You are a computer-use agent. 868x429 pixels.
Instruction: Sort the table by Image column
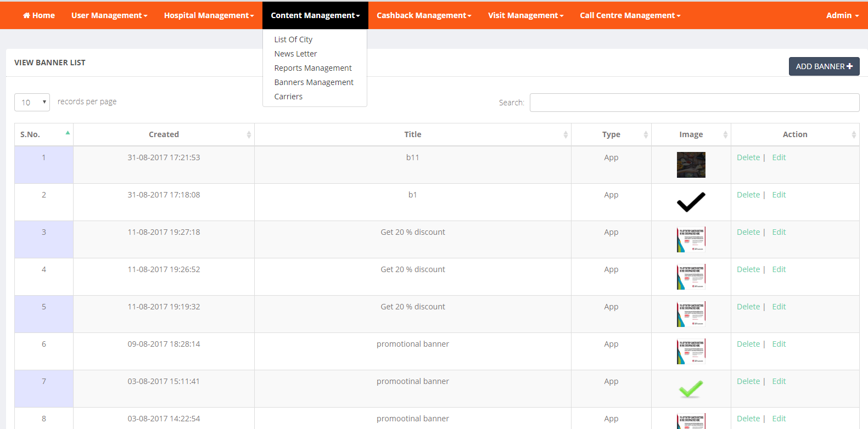[691, 134]
